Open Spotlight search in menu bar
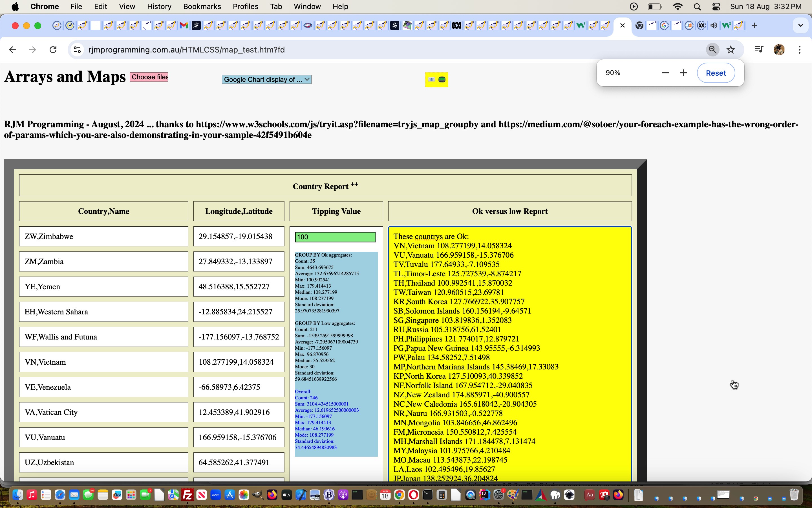The width and height of the screenshot is (812, 508). (697, 7)
